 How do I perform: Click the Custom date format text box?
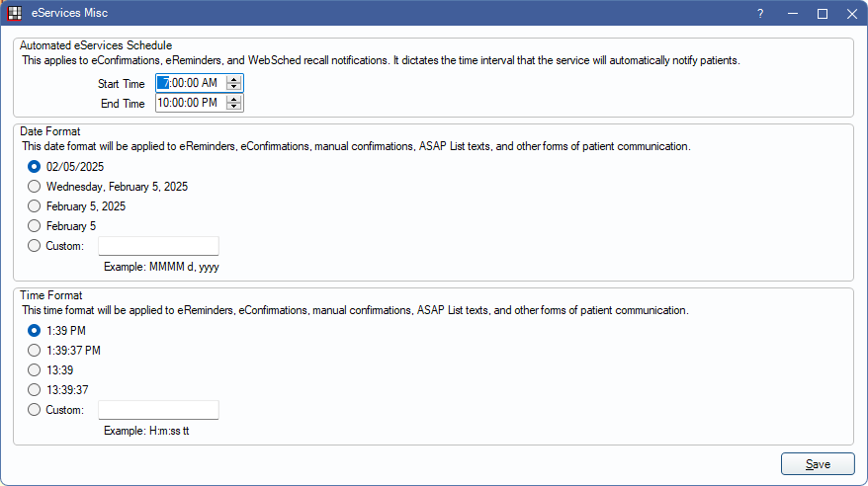(x=158, y=246)
